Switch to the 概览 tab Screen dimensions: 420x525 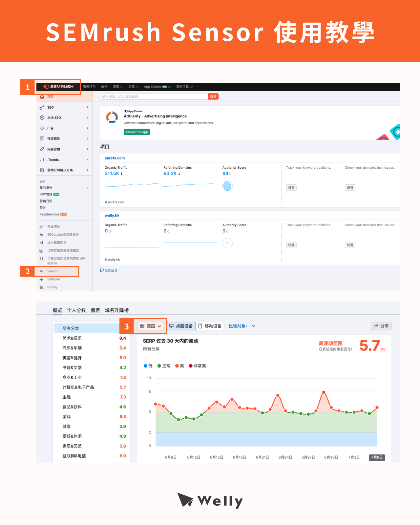click(x=57, y=310)
